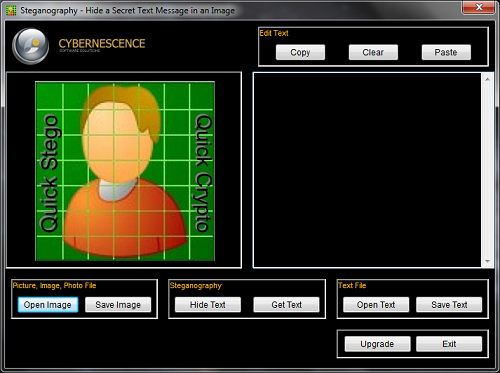This screenshot has height=373, width=500.
Task: Quit the app using the Exit button
Action: 449,344
